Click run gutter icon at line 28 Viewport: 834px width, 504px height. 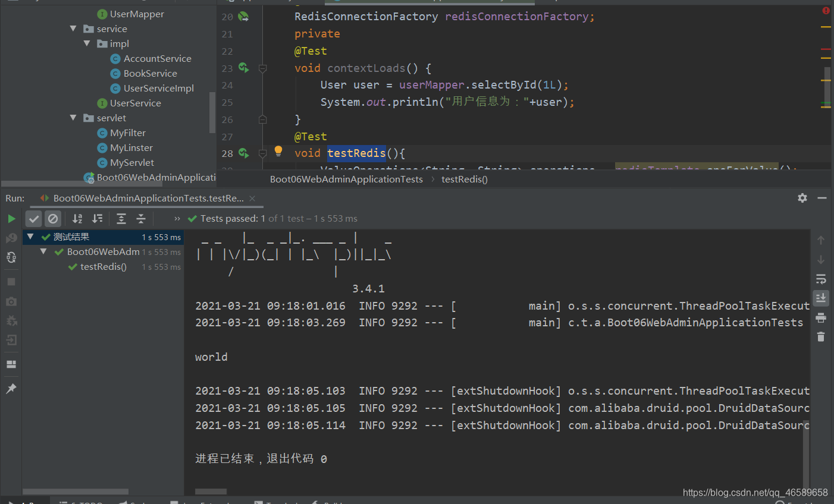(x=244, y=153)
